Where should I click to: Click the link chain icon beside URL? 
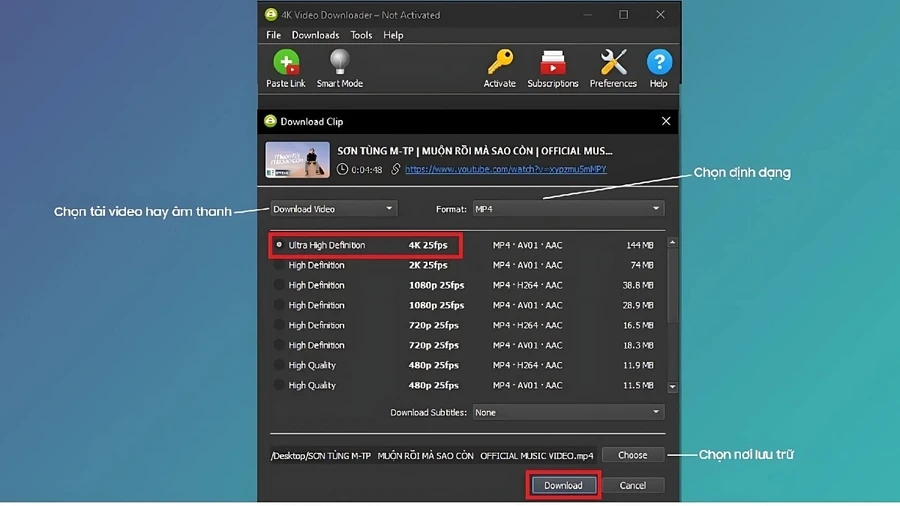pyautogui.click(x=395, y=169)
